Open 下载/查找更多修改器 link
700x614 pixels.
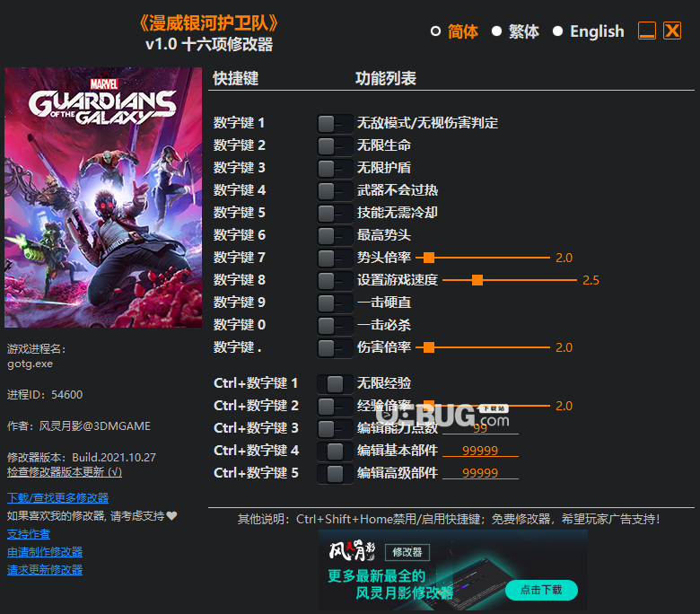click(x=57, y=498)
